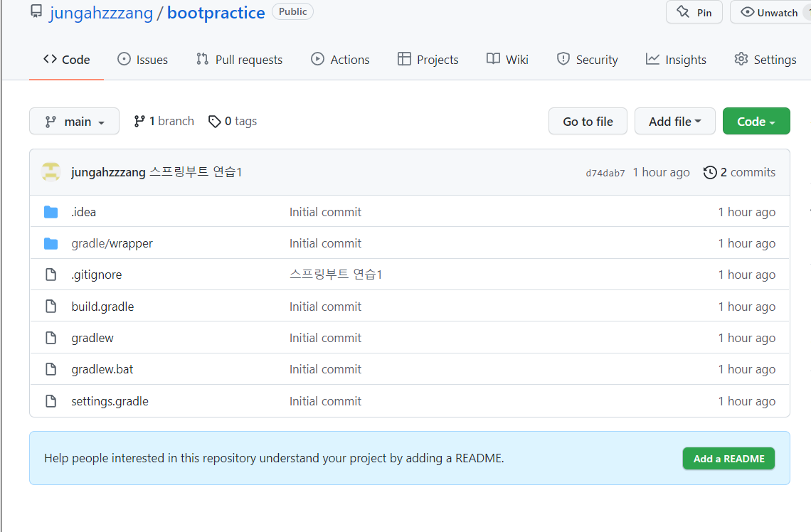This screenshot has height=532, width=811.
Task: Open the gradlew.bat file
Action: click(102, 369)
